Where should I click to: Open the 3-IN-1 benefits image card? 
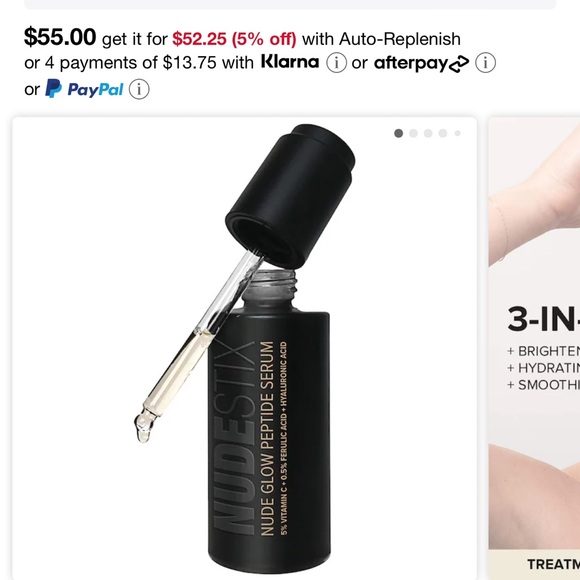[534, 348]
